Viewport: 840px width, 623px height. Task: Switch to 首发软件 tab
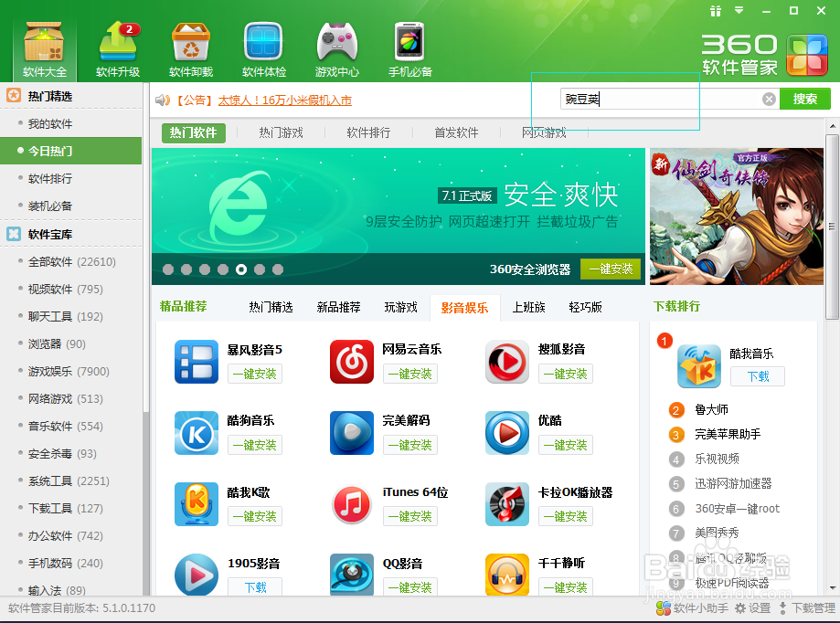pyautogui.click(x=456, y=132)
